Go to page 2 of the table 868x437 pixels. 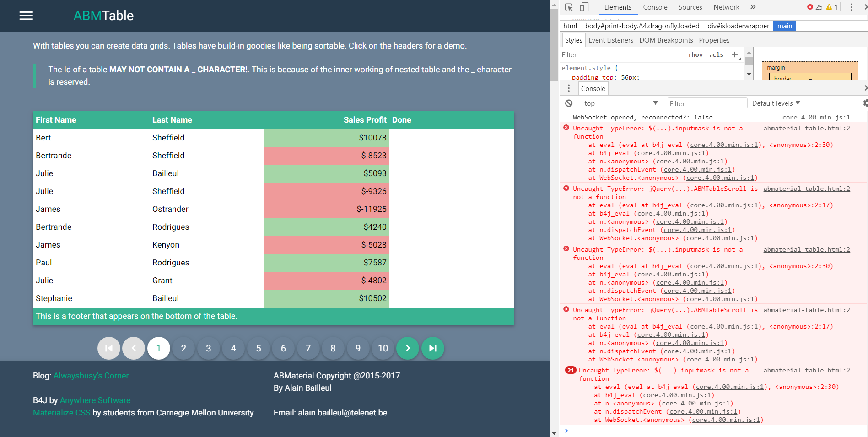pos(183,348)
